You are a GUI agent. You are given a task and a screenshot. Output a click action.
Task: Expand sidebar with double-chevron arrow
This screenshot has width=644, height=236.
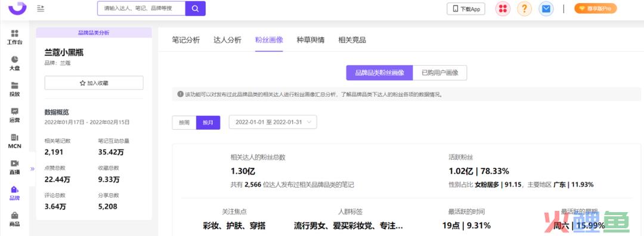(x=32, y=169)
